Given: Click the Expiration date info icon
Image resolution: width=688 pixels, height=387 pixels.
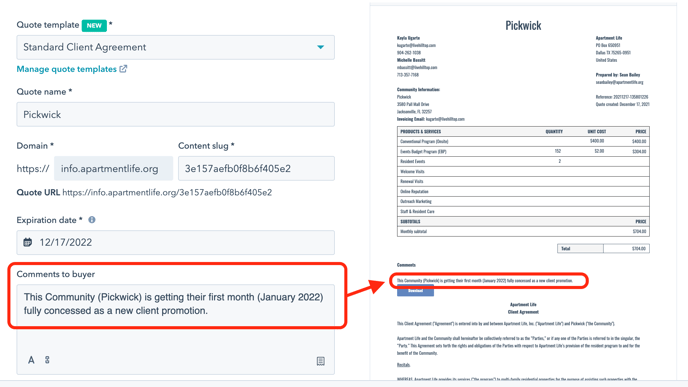Looking at the screenshot, I should click(92, 220).
